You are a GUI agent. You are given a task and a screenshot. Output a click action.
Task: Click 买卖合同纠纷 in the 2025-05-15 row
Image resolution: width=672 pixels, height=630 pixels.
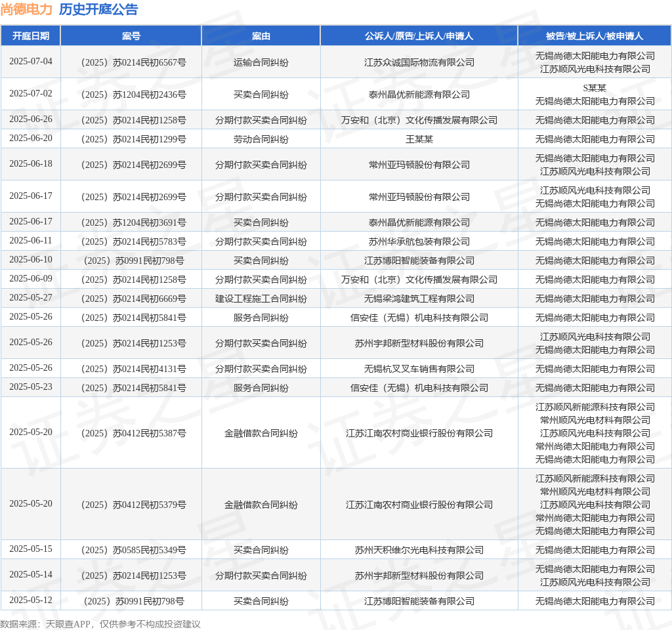click(x=261, y=551)
